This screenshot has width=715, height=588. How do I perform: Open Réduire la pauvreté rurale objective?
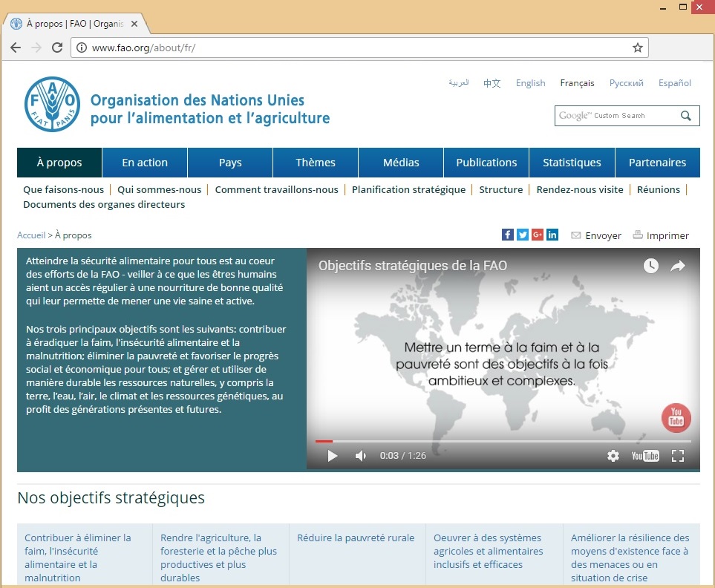(x=356, y=538)
